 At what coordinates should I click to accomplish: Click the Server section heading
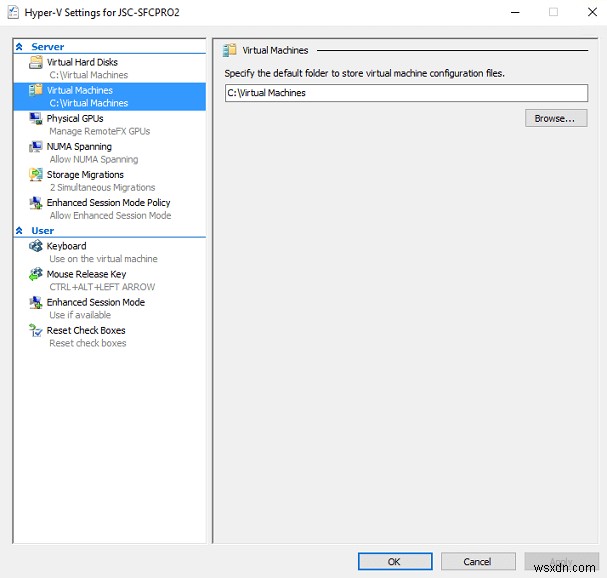[x=48, y=47]
